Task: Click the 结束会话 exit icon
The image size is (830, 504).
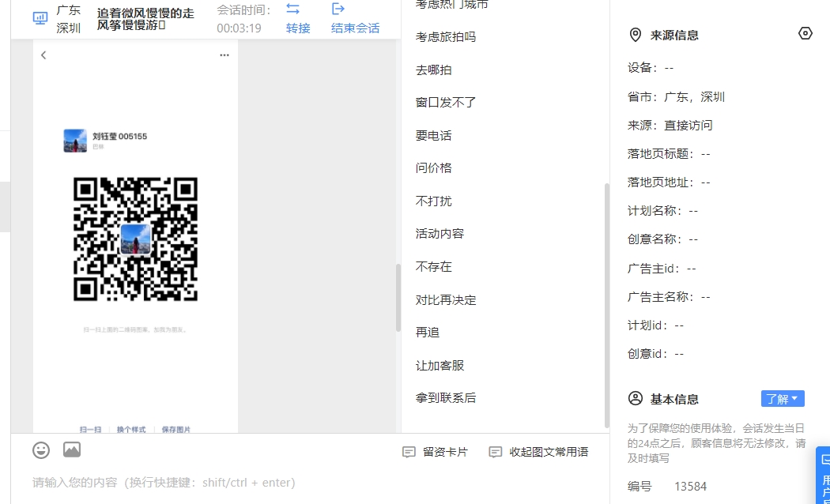Action: 338,9
